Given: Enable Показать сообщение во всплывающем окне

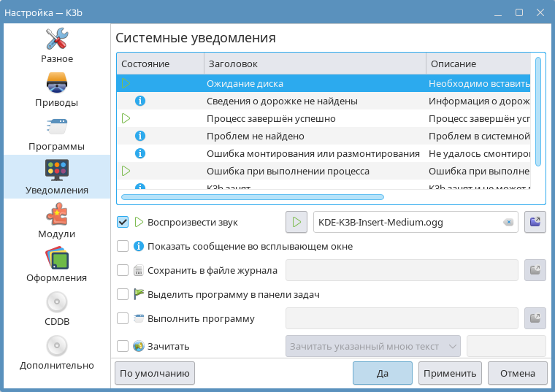Looking at the screenshot, I should [x=123, y=247].
